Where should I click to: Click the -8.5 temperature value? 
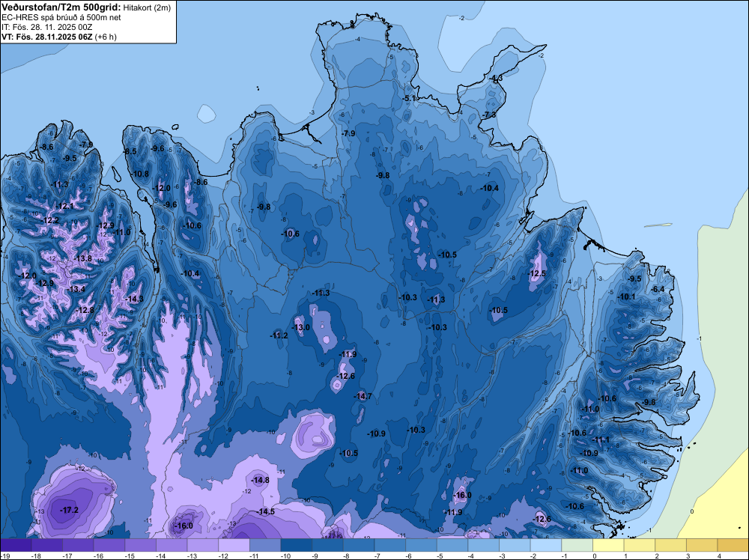click(x=130, y=151)
